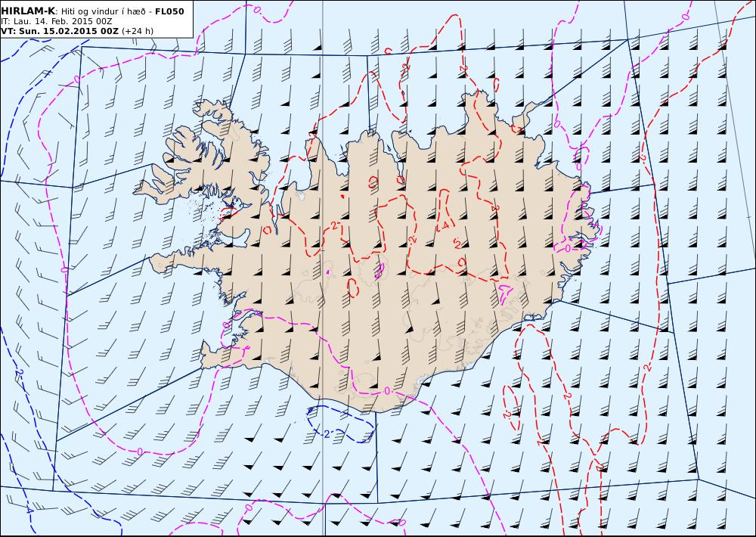
Task: Click the FL050 flight level label
Action: pos(169,11)
